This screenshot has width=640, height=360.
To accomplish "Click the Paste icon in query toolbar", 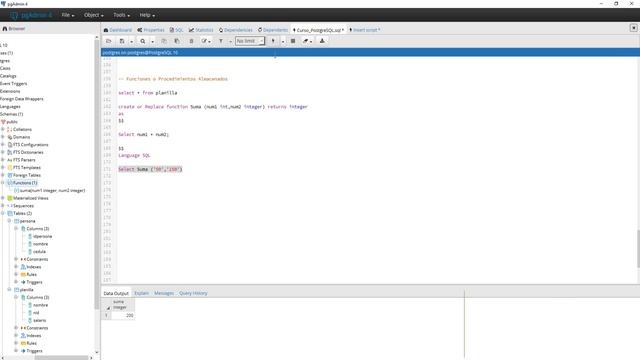I will 177,41.
